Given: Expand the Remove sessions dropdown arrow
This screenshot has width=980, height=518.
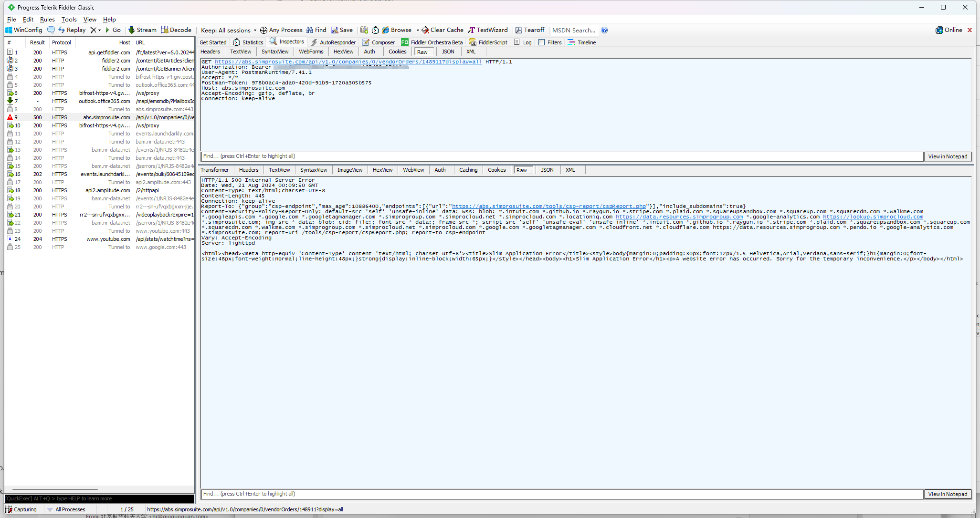Looking at the screenshot, I should (x=99, y=30).
